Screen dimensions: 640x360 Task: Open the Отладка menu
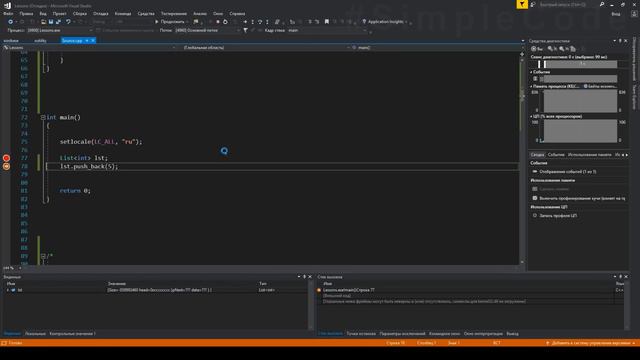[100, 13]
